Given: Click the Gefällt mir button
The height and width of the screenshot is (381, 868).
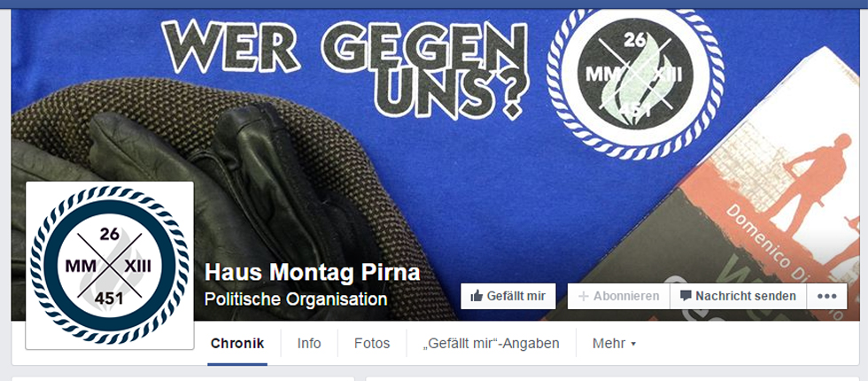Looking at the screenshot, I should tap(508, 296).
